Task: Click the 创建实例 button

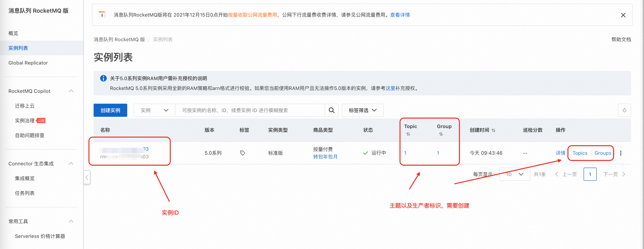Action: point(110,110)
